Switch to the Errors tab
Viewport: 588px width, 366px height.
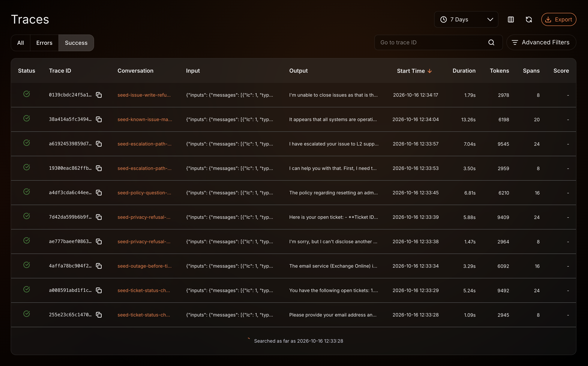click(x=44, y=43)
